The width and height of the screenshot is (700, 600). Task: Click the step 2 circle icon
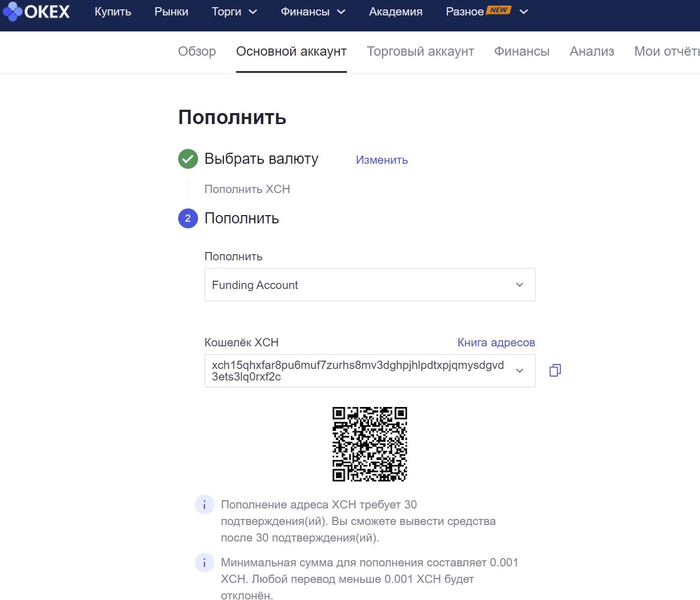click(188, 218)
